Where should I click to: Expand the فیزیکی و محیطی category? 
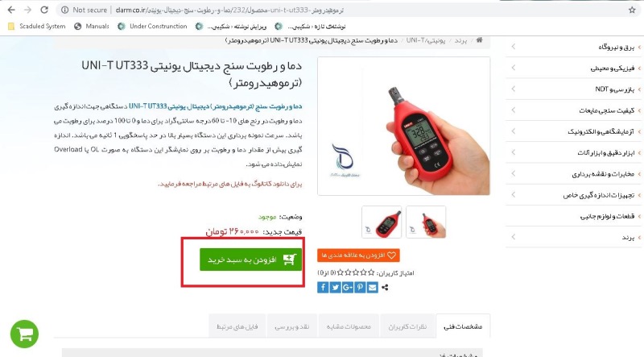573,68
